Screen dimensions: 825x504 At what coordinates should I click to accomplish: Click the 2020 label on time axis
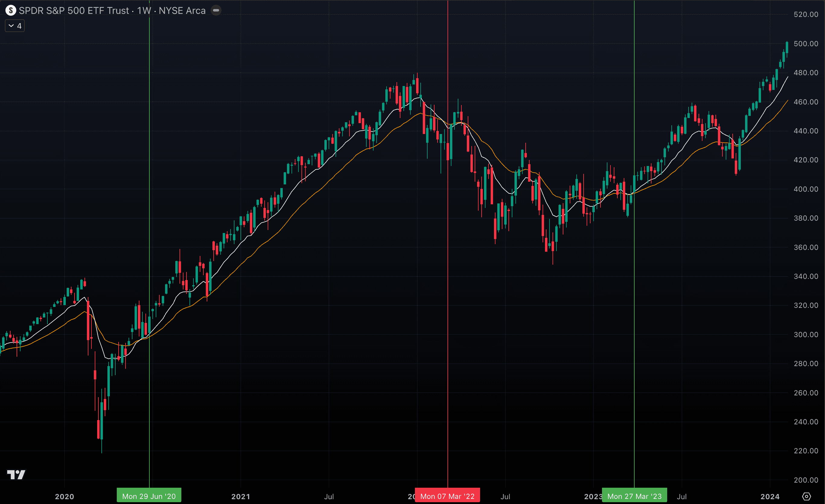64,496
